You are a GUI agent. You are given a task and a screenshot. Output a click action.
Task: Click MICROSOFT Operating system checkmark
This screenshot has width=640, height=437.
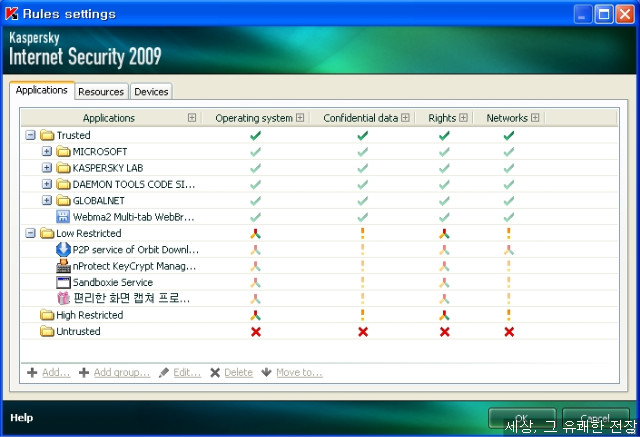[x=256, y=152]
